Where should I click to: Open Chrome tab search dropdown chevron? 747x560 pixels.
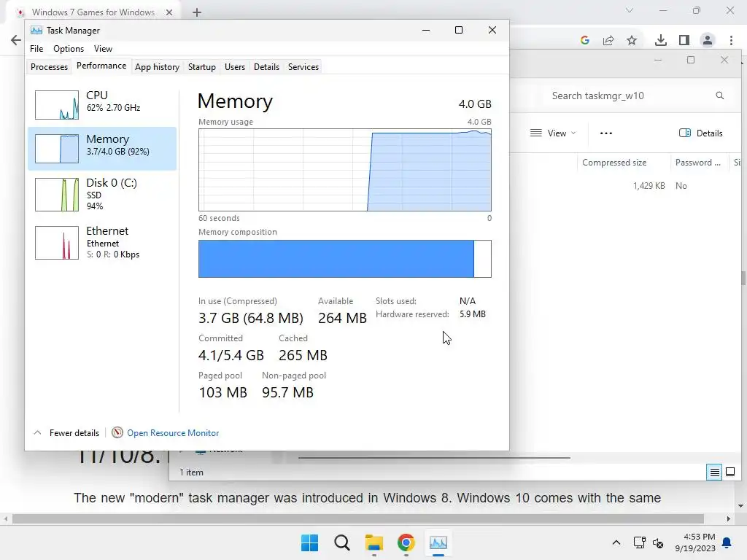click(x=630, y=10)
